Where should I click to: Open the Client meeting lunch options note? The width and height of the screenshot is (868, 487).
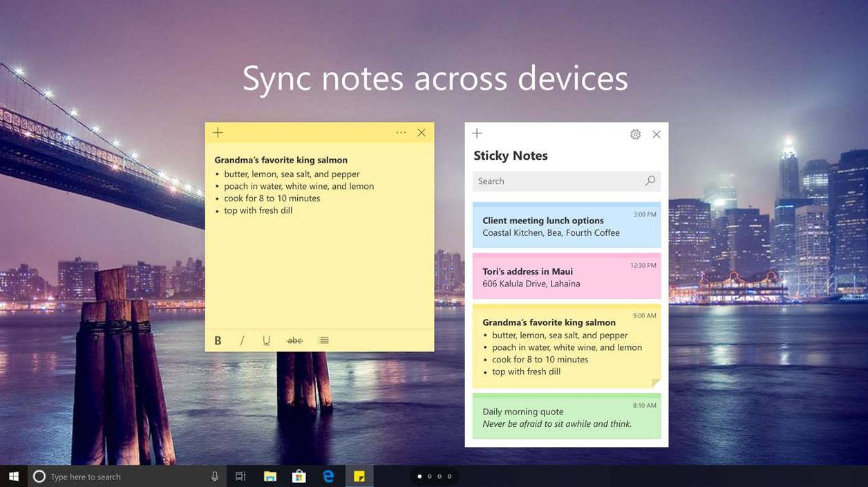click(x=567, y=225)
